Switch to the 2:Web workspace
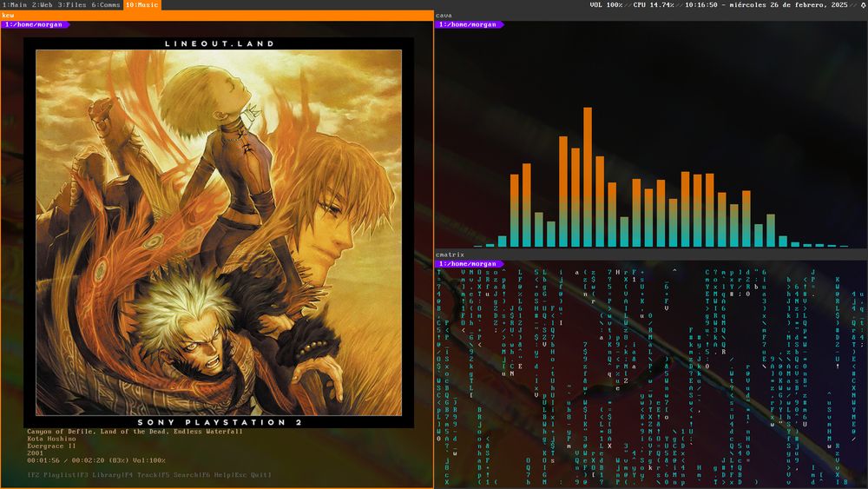Viewport: 868px width, 489px height. click(42, 4)
